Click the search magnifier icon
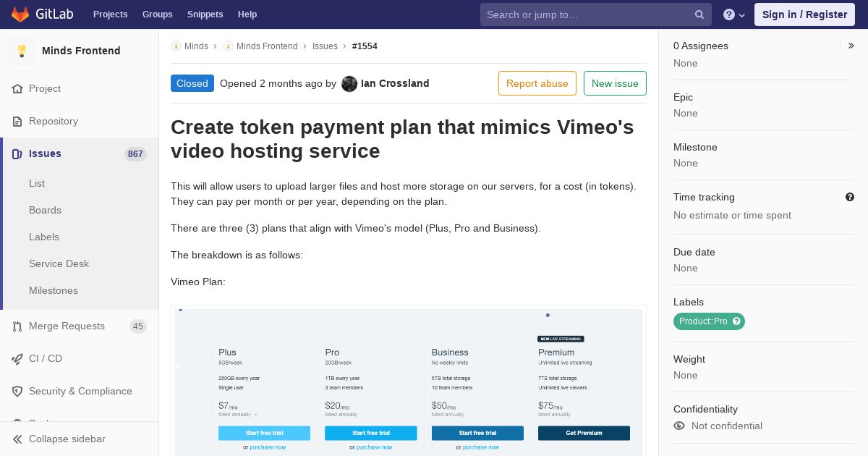868x456 pixels. pyautogui.click(x=699, y=14)
